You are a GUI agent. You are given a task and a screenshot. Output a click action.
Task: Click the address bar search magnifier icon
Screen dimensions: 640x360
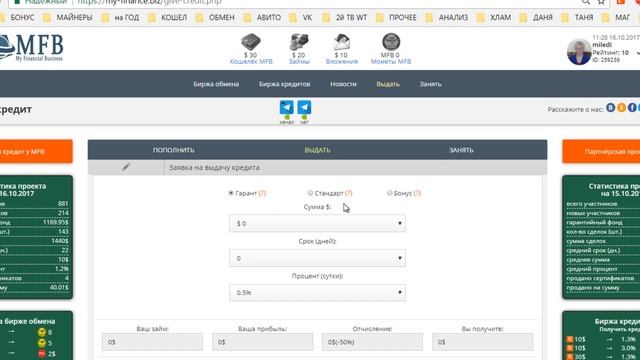pyautogui.click(x=586, y=2)
